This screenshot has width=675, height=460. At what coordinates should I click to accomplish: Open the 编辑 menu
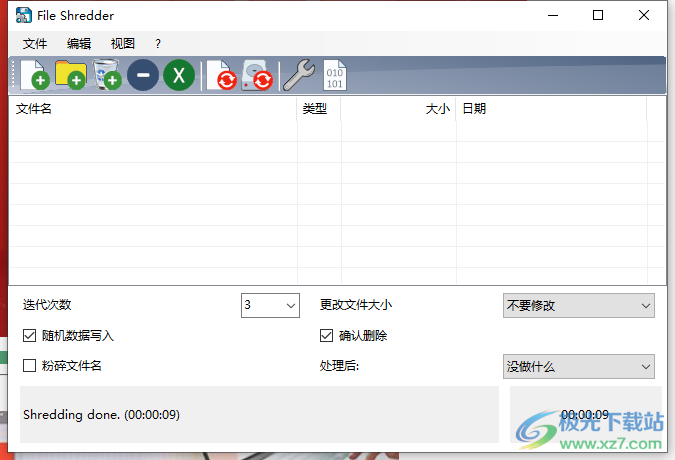pyautogui.click(x=79, y=43)
